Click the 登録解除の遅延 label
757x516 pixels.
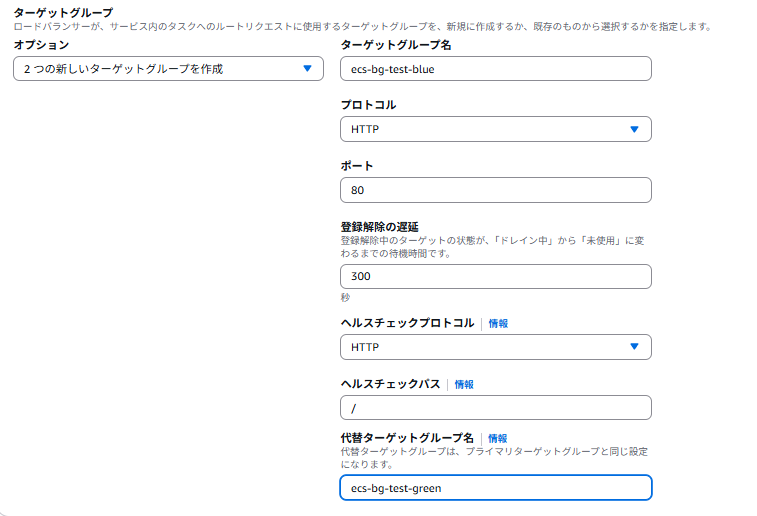[380, 226]
